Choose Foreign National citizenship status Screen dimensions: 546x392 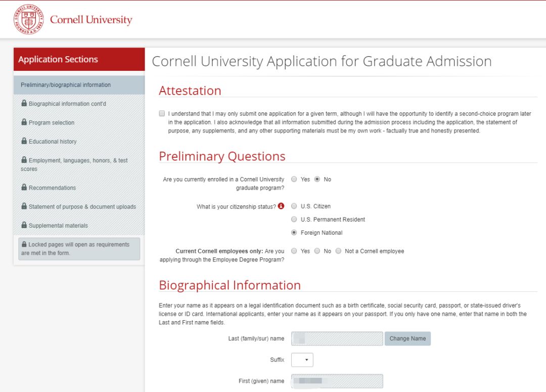click(294, 232)
